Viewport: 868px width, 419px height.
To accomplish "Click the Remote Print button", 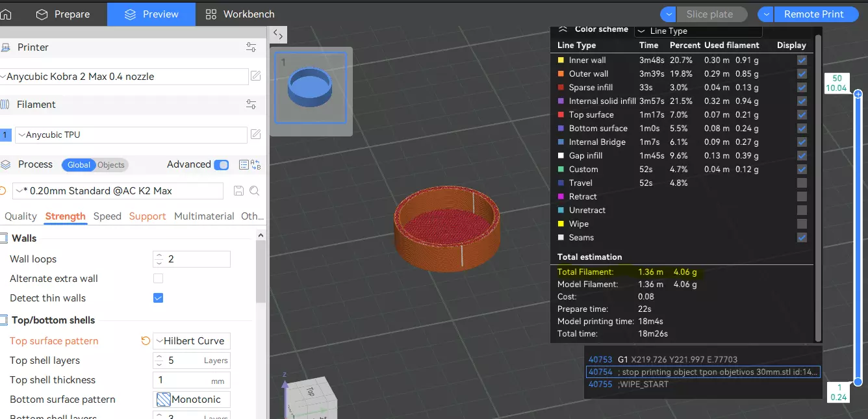I will (816, 14).
